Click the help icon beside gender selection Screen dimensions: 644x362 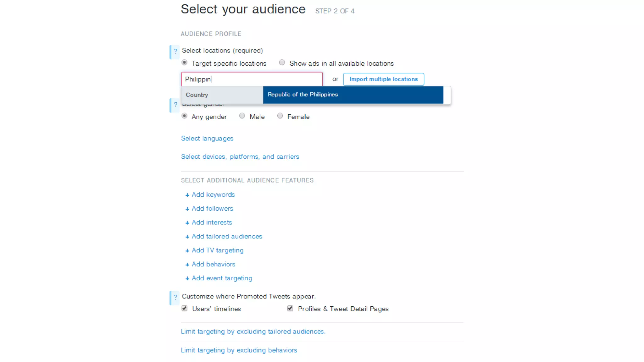175,105
